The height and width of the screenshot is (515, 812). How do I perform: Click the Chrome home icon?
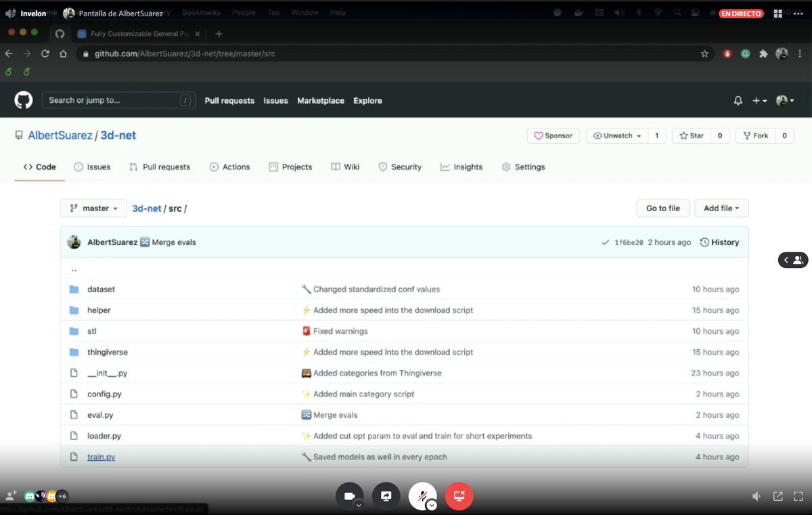click(63, 53)
